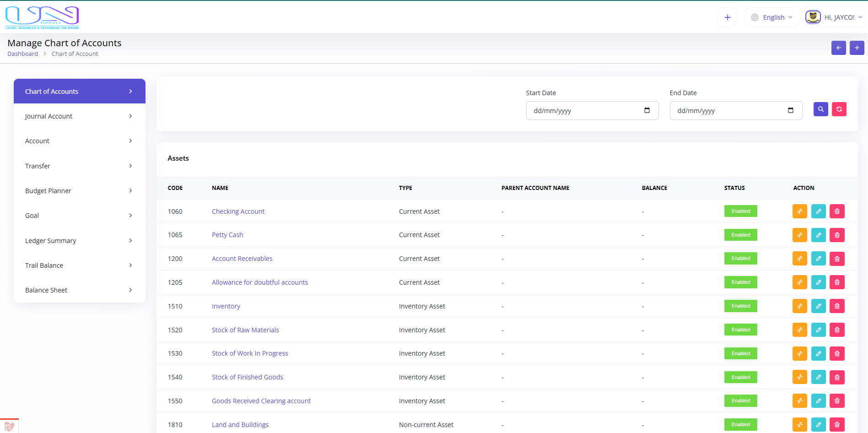
Task: Click the Dashboard breadcrumb link
Action: pyautogui.click(x=23, y=54)
